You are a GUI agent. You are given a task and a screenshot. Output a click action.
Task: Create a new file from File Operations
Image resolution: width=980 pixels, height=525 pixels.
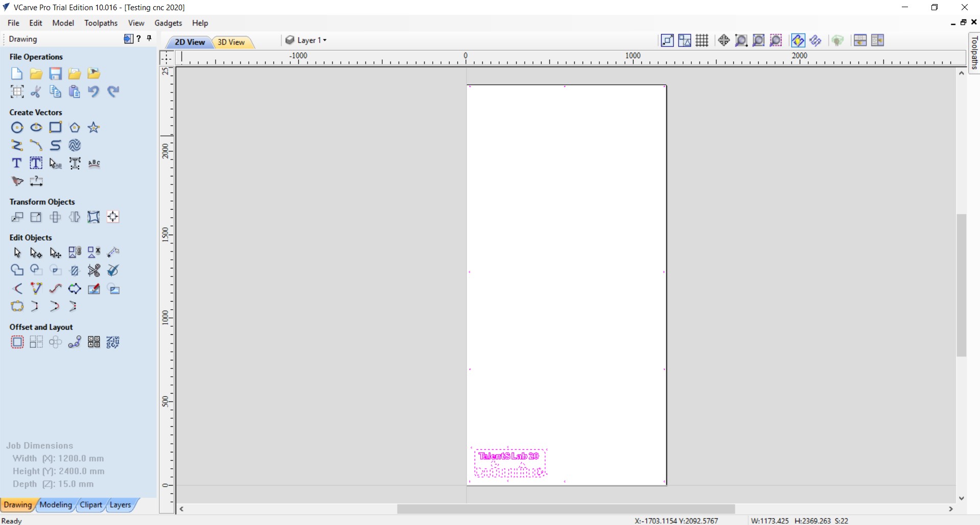point(17,74)
